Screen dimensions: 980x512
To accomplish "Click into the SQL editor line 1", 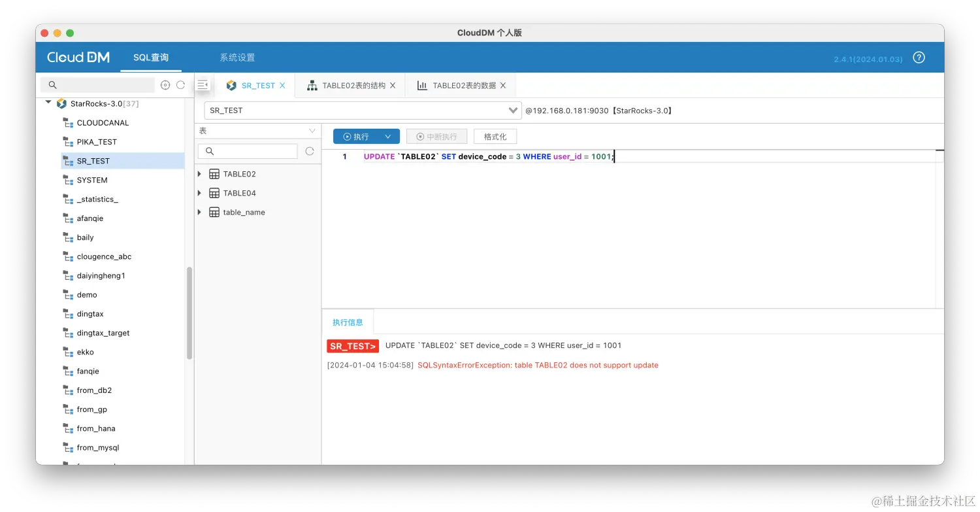I will [x=489, y=157].
